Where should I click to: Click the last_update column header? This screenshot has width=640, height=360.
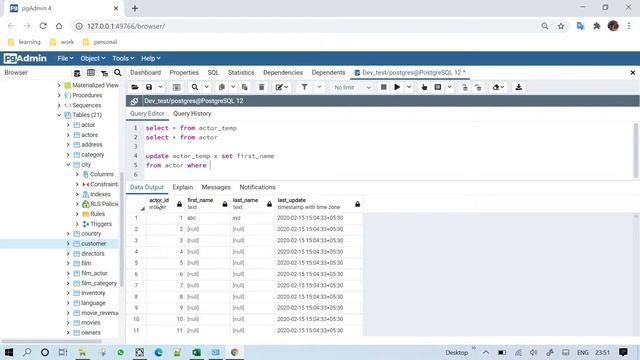click(x=318, y=204)
